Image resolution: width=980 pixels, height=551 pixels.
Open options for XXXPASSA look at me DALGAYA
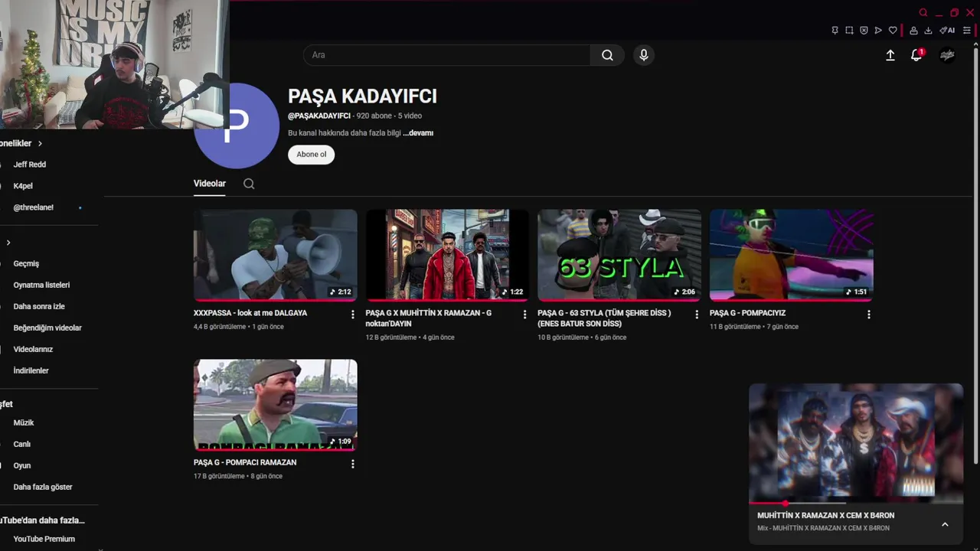[x=353, y=315]
